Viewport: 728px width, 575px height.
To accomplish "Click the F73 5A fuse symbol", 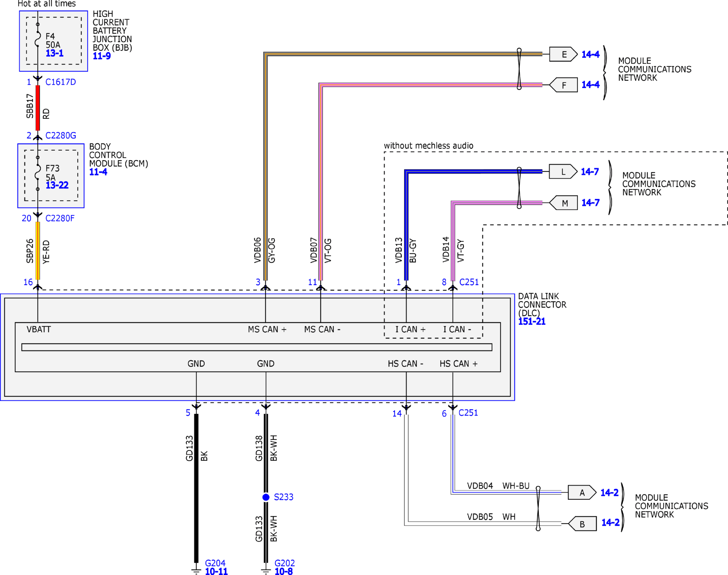I will [x=38, y=173].
